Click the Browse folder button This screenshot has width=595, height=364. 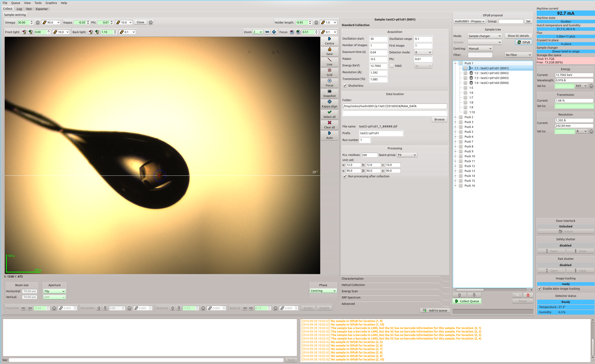coord(439,119)
